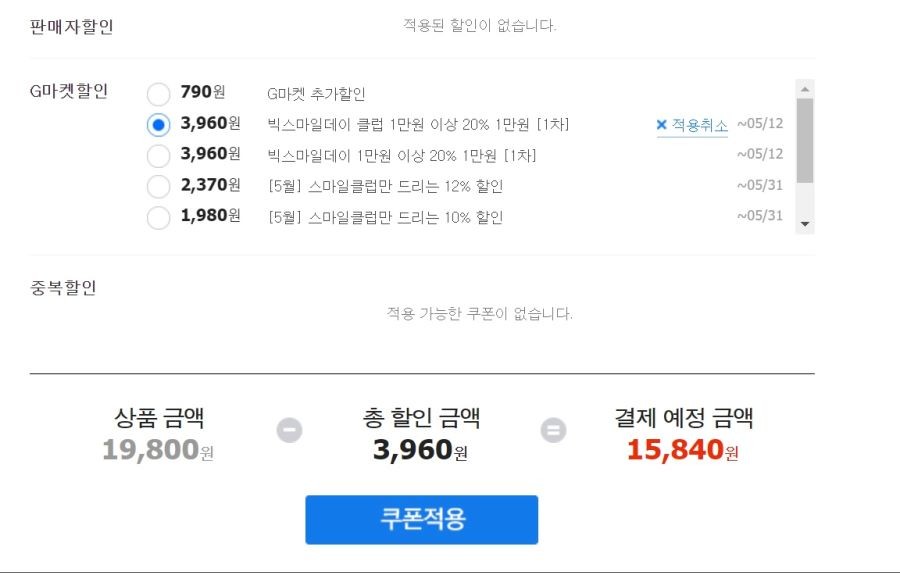Click the scrollbar track below the thumb
The width and height of the screenshot is (900, 573).
805,199
